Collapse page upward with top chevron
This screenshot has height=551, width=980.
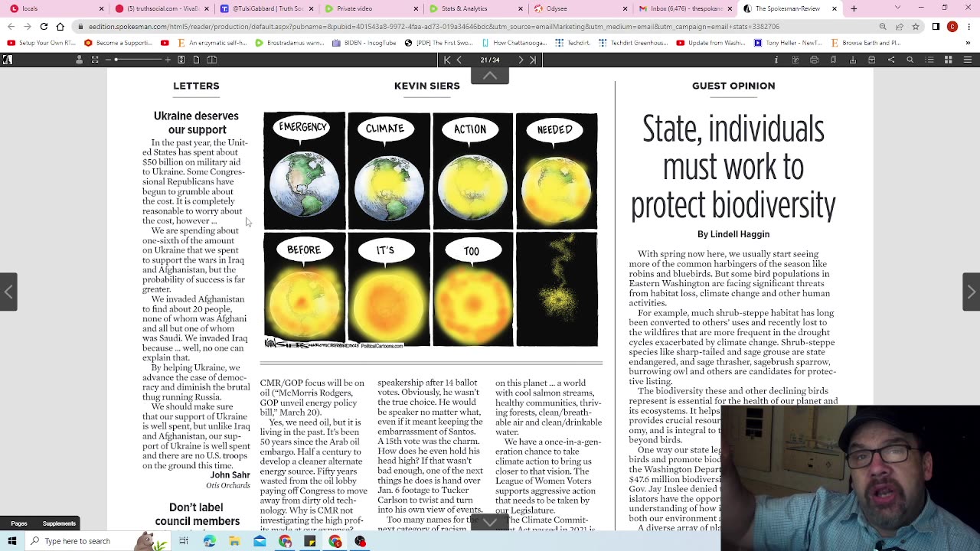tap(490, 76)
